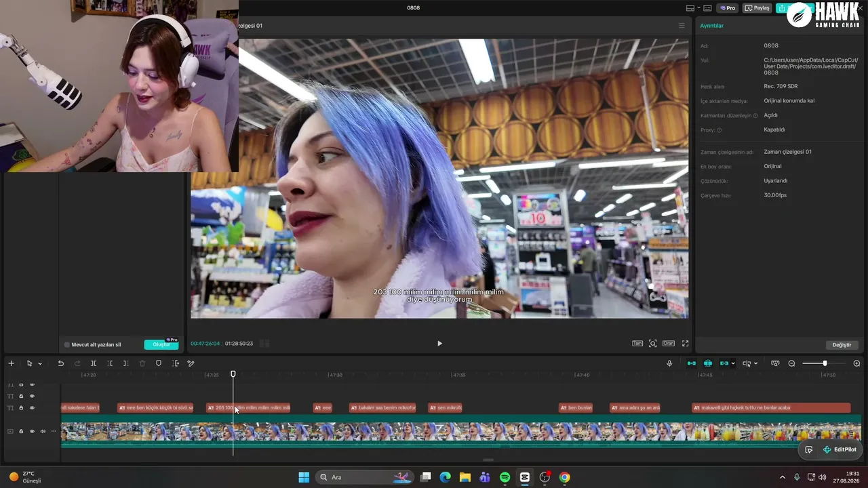Mute the main video track audio

click(43, 431)
